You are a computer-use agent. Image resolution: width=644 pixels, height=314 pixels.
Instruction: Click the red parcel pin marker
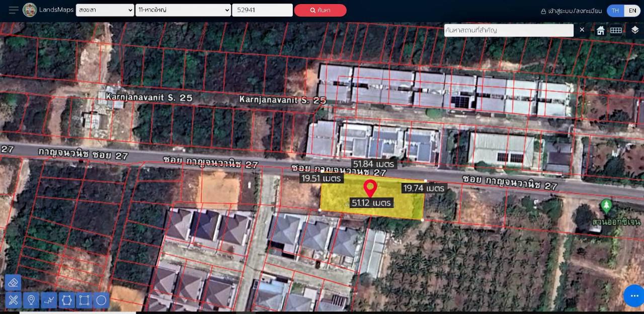370,188
